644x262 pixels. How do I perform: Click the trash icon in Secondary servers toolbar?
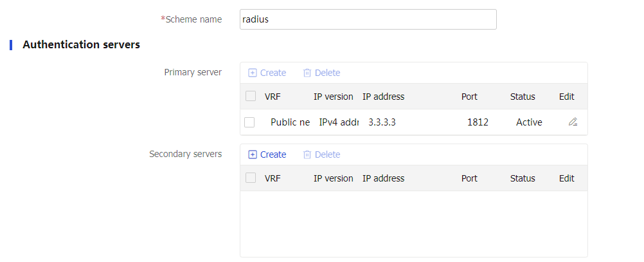tap(307, 154)
